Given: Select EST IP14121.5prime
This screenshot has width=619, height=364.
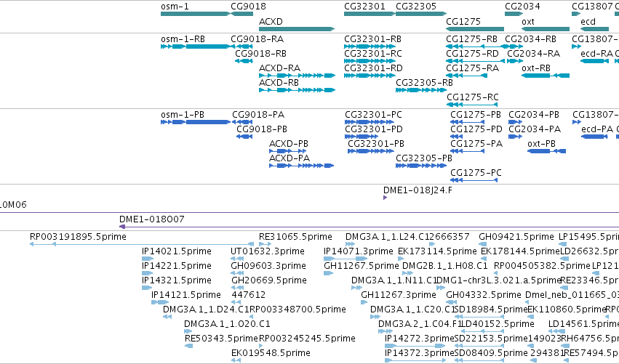Looking at the screenshot, I should pos(160,302).
